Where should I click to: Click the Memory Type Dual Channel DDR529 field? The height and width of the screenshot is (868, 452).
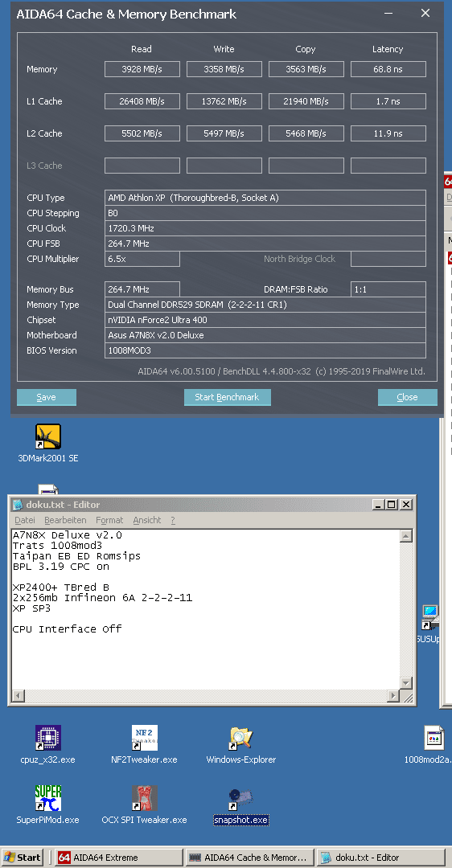coord(265,305)
